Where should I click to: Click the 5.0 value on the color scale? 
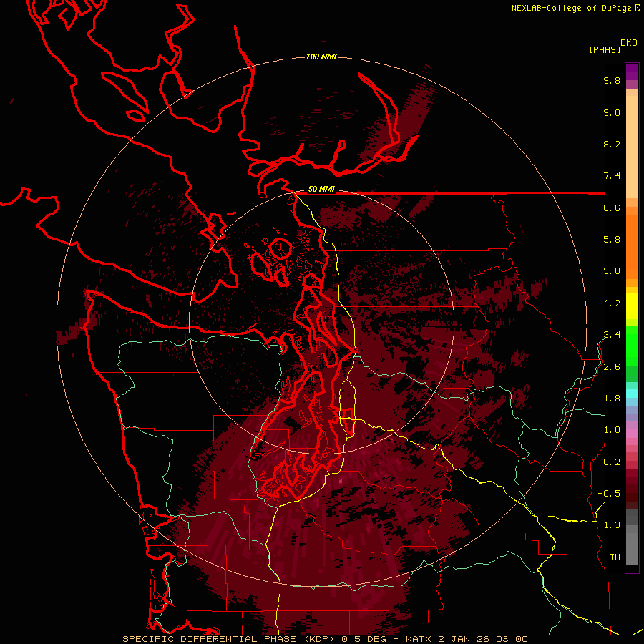(612, 271)
